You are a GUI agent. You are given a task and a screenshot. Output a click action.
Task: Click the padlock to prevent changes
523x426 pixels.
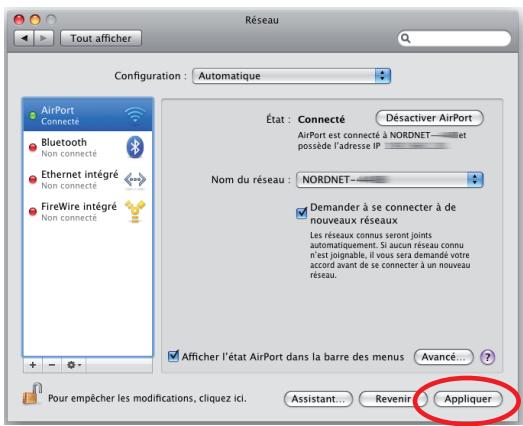32,394
